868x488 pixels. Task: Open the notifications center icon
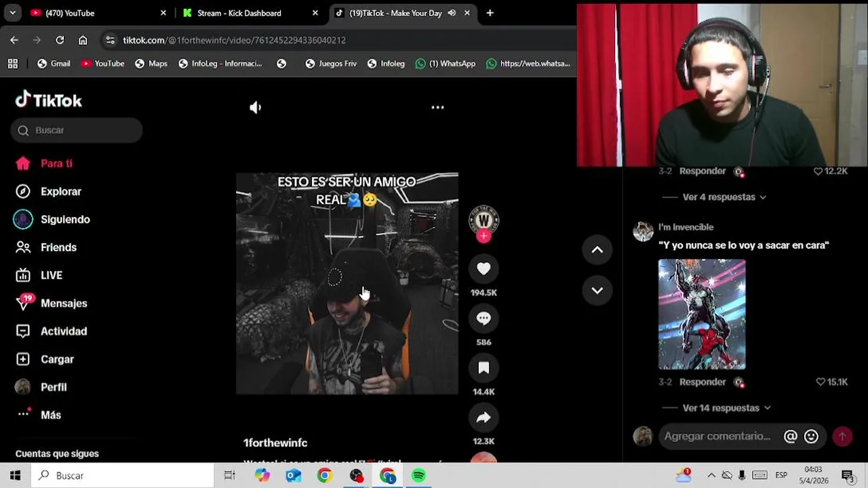coord(847,476)
